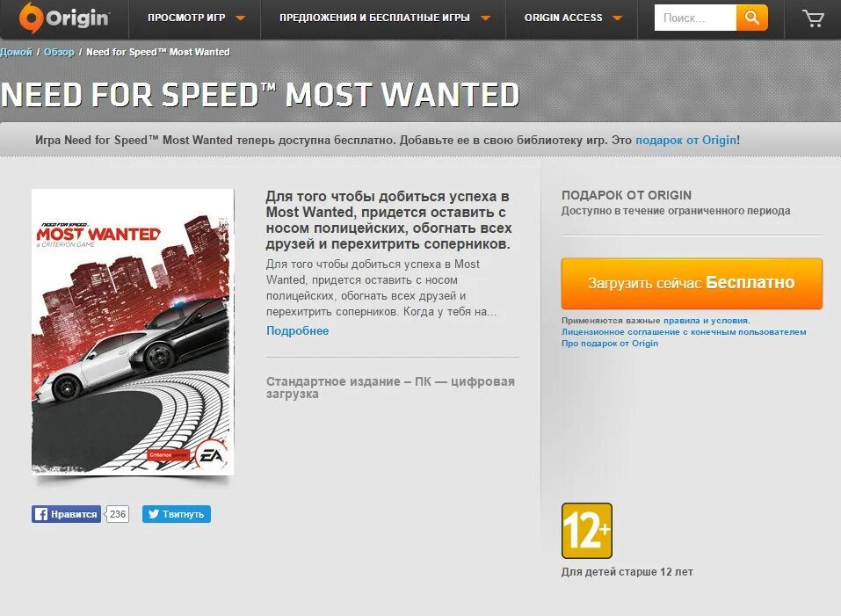The height and width of the screenshot is (616, 841).
Task: Click into the Поиск search field
Action: (x=695, y=18)
